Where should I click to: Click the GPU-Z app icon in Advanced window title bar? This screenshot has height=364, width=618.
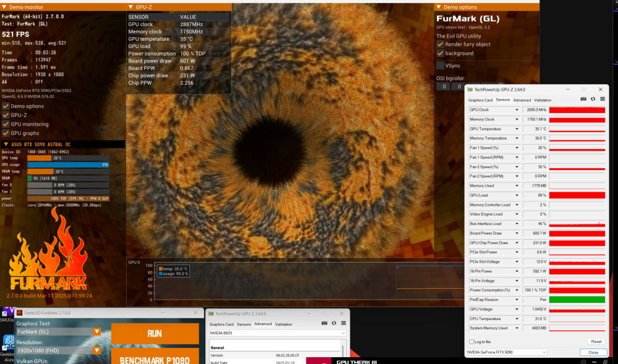(211, 313)
